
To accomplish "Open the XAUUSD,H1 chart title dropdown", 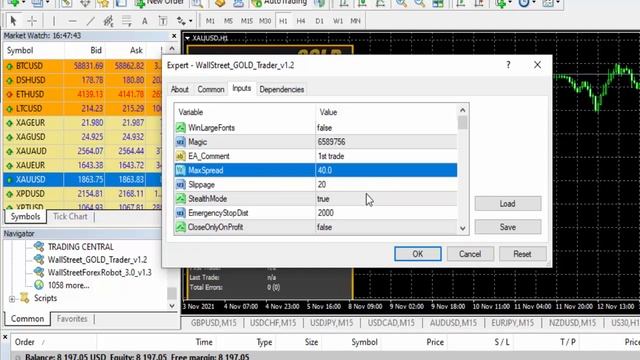I will click(x=187, y=38).
